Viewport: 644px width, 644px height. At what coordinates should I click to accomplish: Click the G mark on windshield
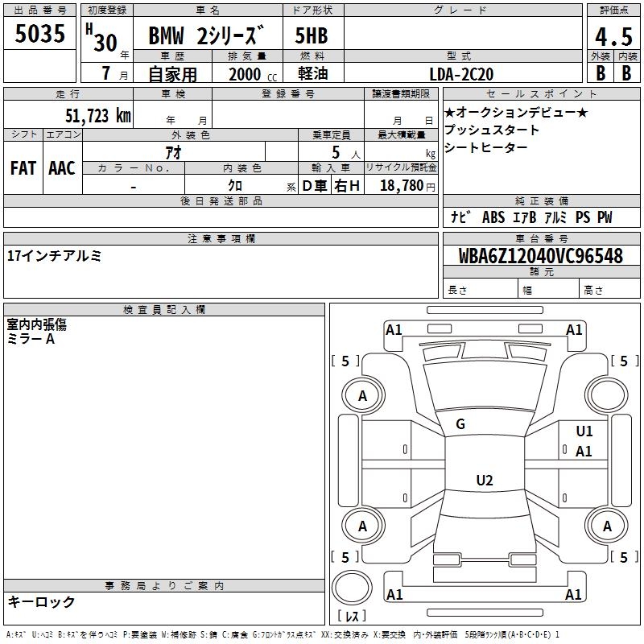[460, 424]
